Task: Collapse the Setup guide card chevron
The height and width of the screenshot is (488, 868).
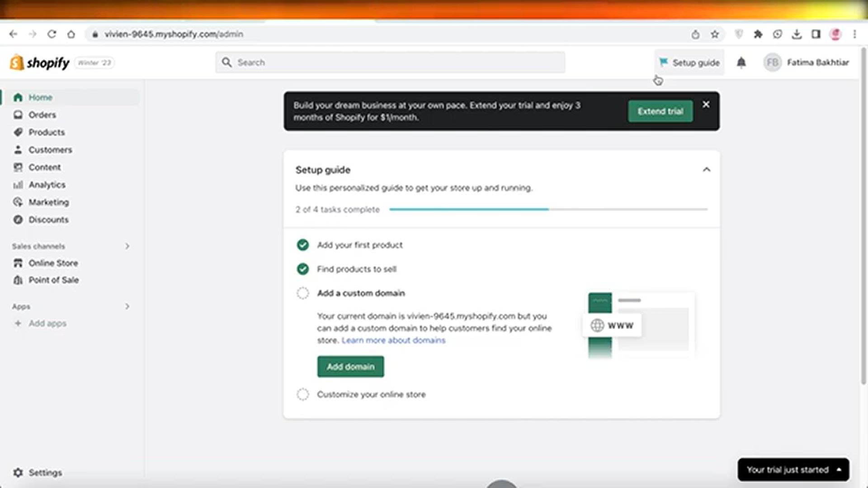Action: [707, 169]
